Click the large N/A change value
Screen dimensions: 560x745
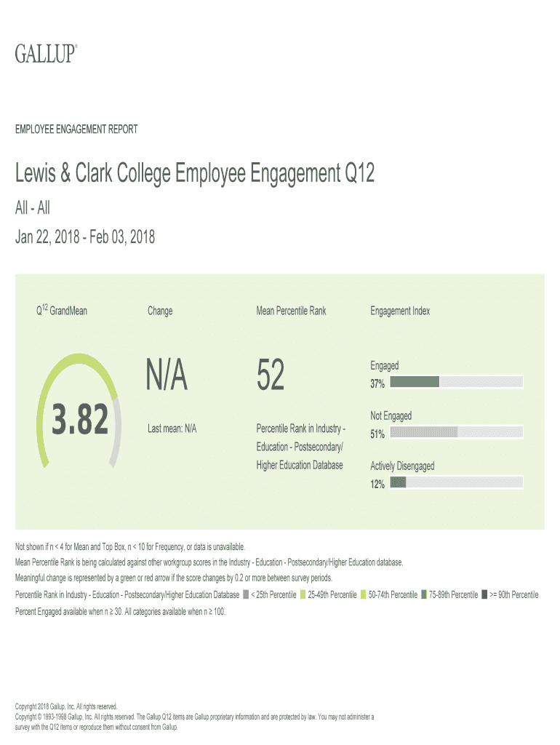click(167, 377)
